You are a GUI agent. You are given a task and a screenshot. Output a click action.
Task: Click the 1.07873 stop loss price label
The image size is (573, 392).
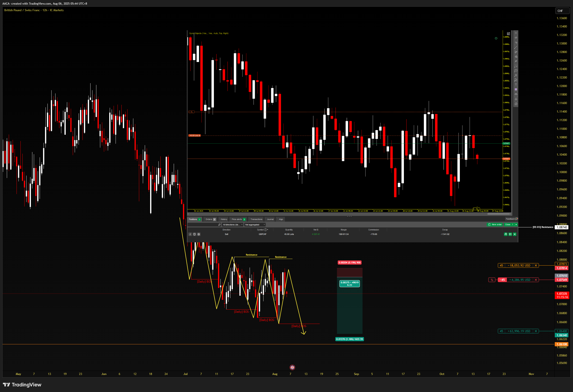pos(562,264)
